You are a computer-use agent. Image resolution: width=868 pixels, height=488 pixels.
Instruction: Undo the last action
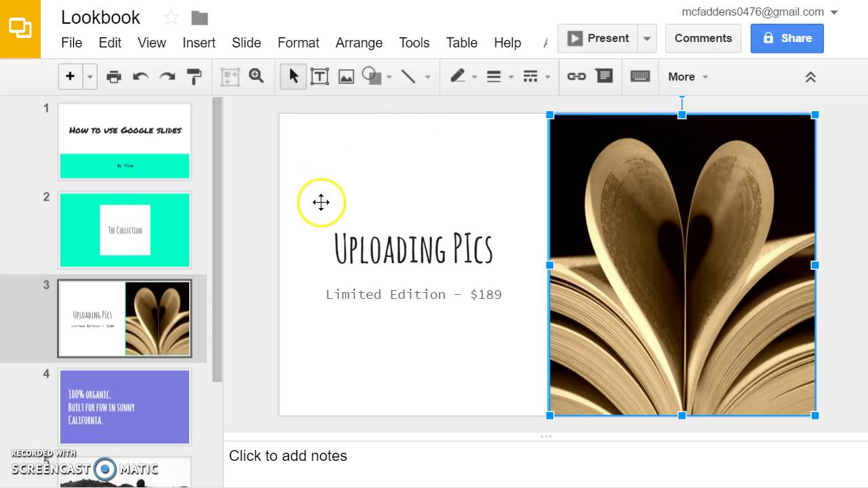(x=140, y=77)
